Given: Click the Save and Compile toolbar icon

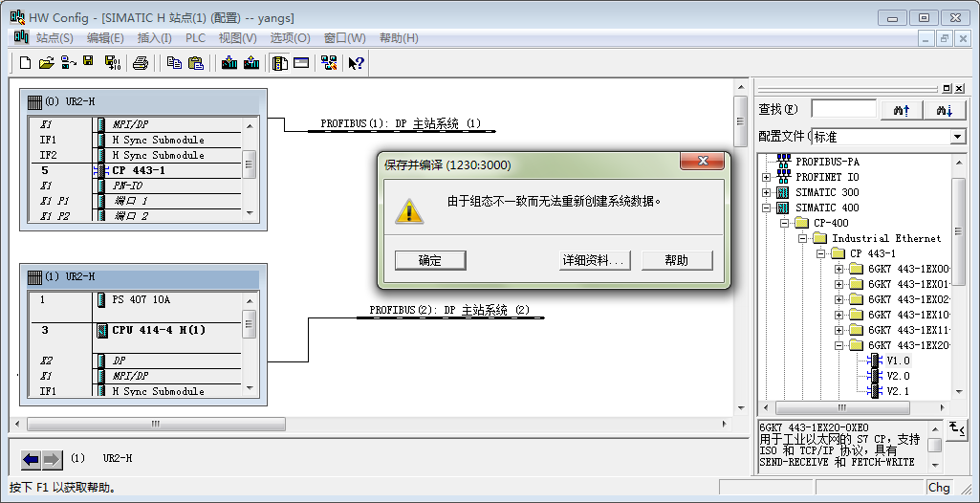Looking at the screenshot, I should tap(113, 62).
